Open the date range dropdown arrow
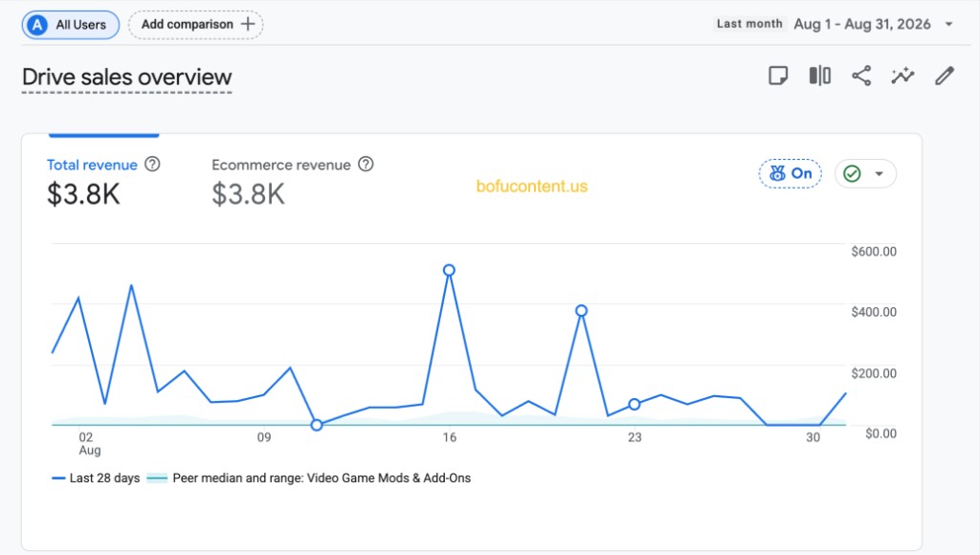This screenshot has height=555, width=980. click(x=948, y=24)
